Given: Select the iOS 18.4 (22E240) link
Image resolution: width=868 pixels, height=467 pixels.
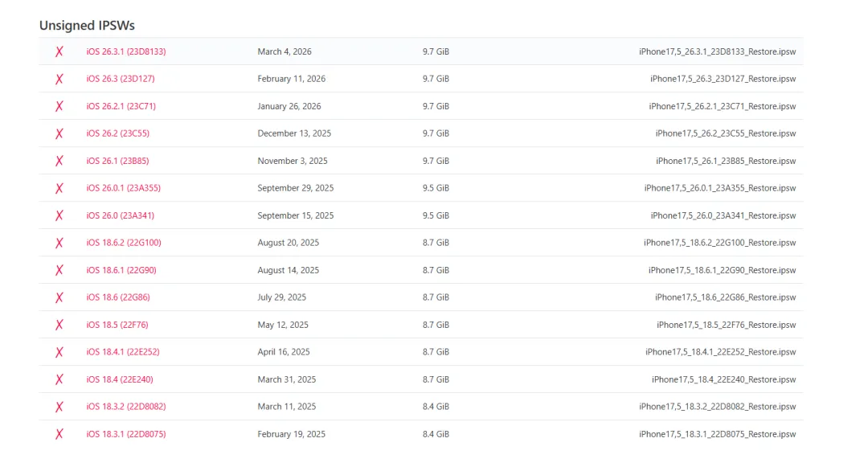Looking at the screenshot, I should (x=120, y=379).
